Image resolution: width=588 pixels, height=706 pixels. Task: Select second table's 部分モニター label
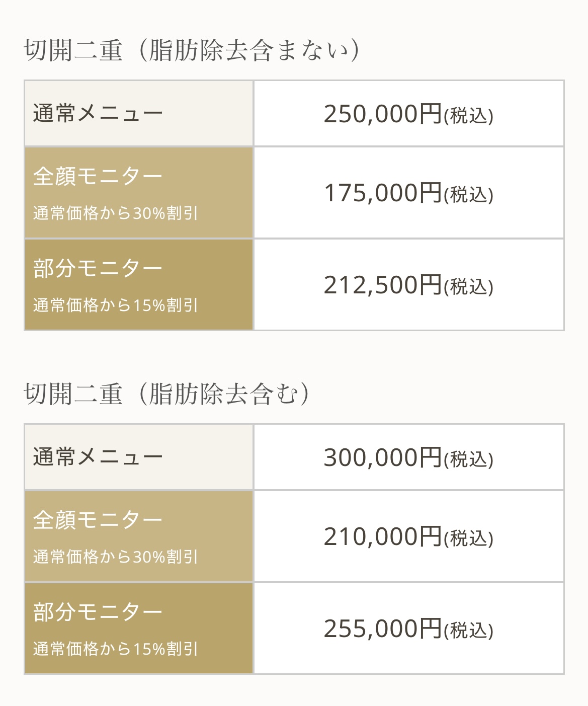[x=98, y=612]
